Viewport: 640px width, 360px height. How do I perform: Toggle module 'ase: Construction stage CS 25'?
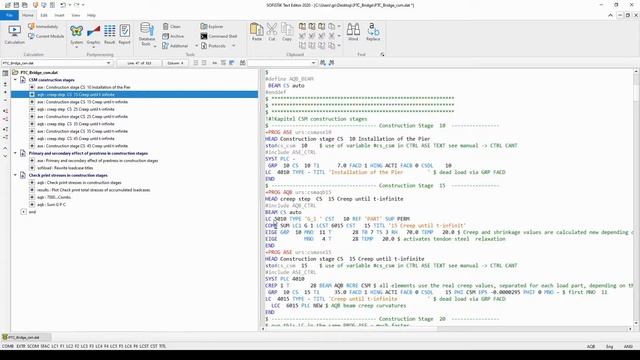(32, 116)
